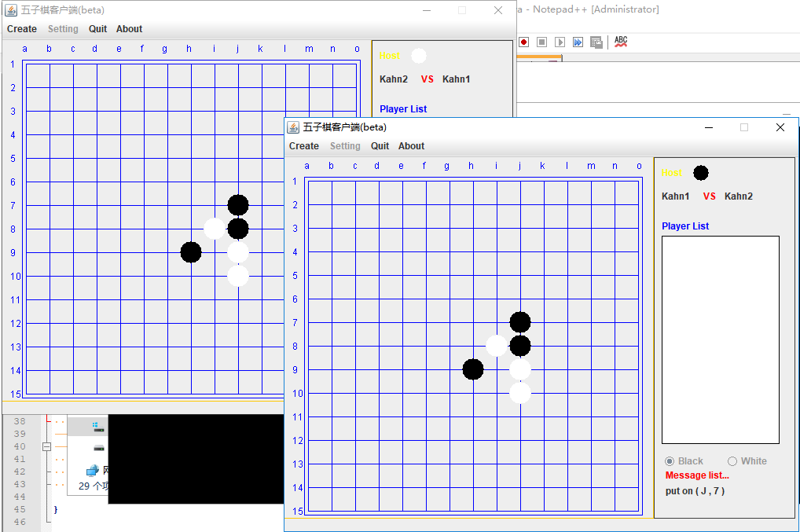This screenshot has width=800, height=532.
Task: Select White radio button in front window
Action: 732,461
